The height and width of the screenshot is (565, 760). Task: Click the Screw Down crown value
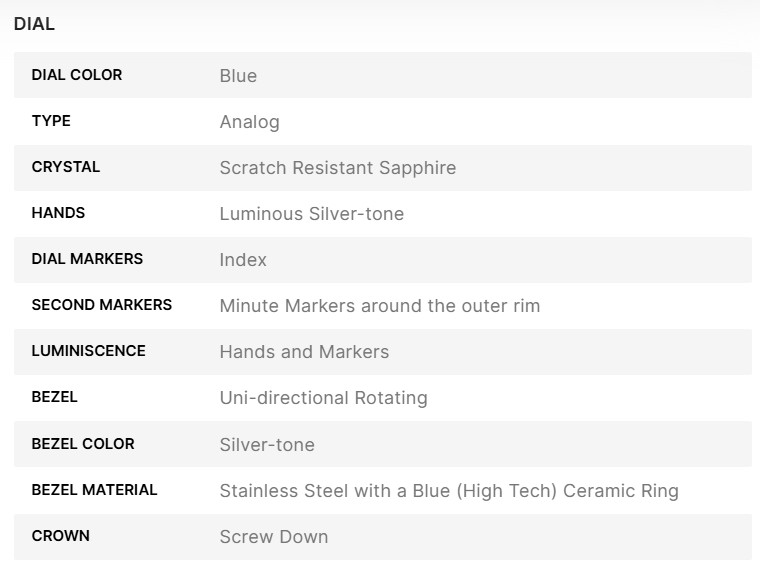pyautogui.click(x=273, y=537)
